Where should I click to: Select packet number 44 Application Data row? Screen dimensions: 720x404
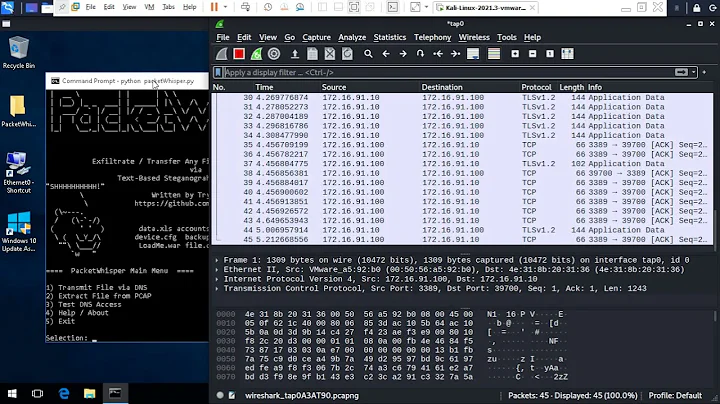462,230
